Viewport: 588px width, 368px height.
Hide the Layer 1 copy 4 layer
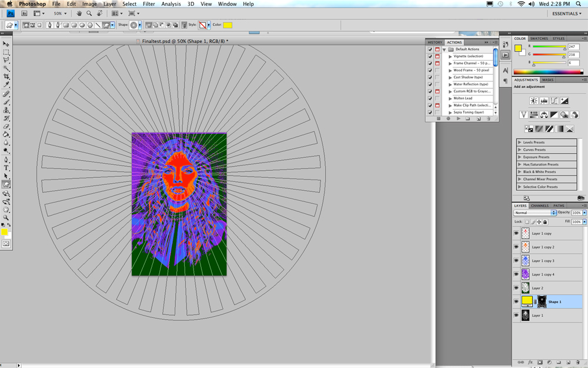(516, 274)
